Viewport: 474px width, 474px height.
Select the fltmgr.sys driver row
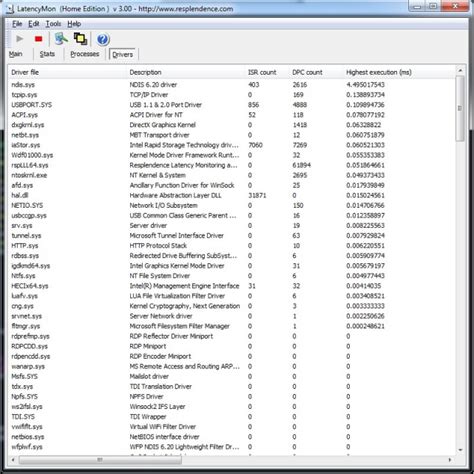coord(231,326)
